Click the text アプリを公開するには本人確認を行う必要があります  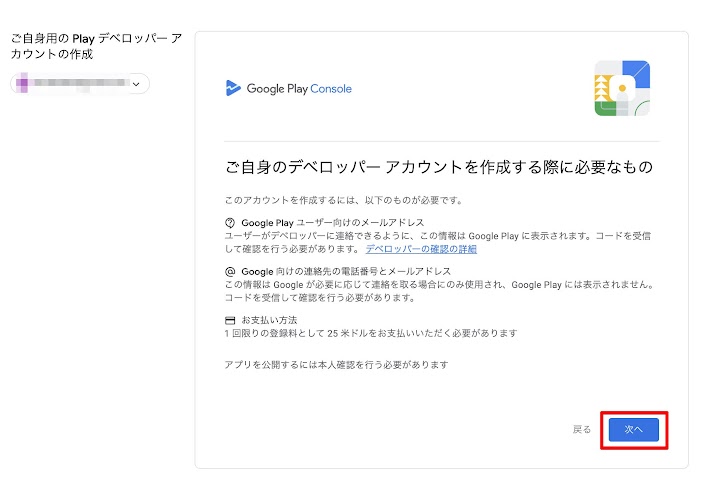[336, 365]
